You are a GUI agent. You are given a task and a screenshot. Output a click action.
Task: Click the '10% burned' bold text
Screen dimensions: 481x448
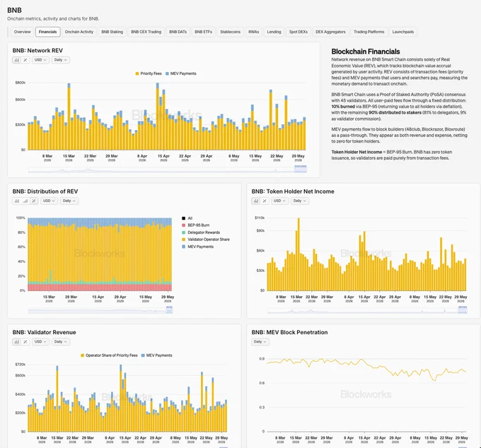click(x=343, y=107)
